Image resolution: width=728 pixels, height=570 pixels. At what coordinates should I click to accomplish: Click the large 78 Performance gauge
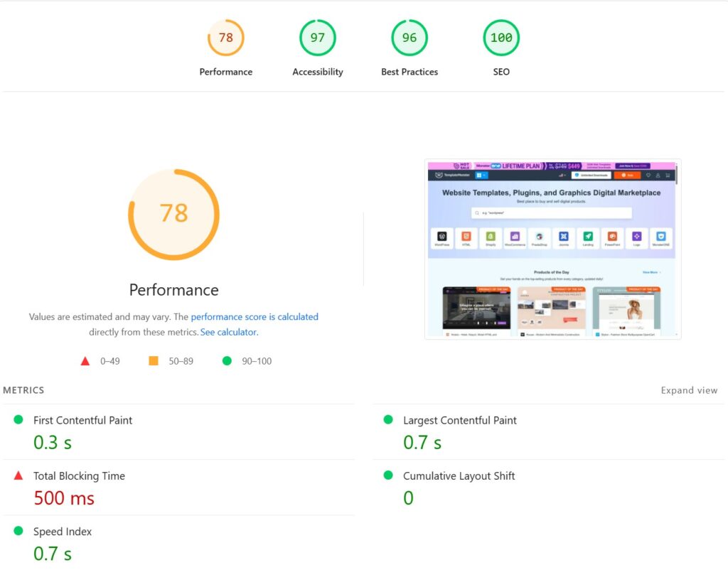(x=173, y=215)
